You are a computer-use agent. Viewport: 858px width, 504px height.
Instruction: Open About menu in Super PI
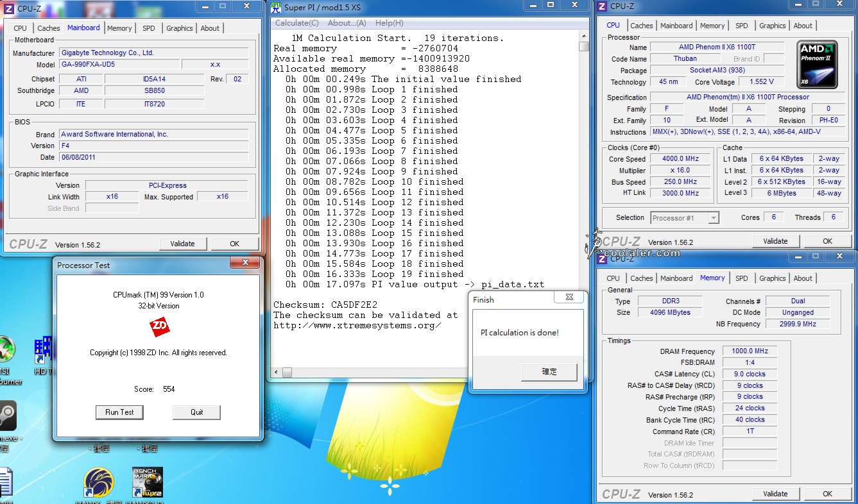pos(347,23)
